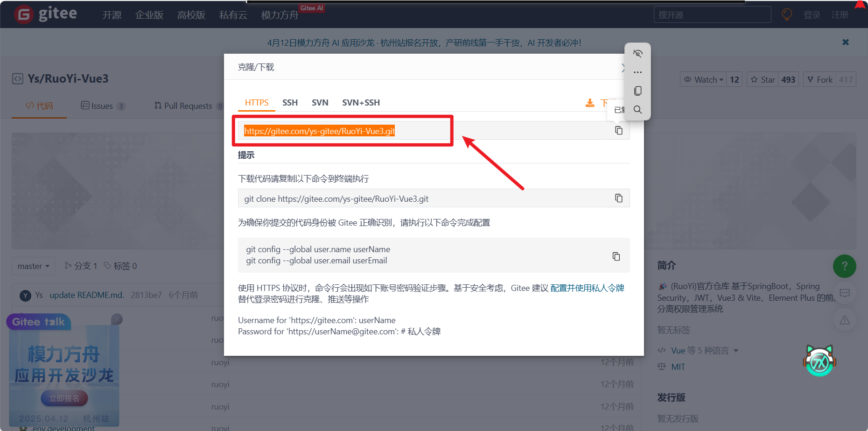
Task: Open 企业版 in the top navigation
Action: click(149, 15)
